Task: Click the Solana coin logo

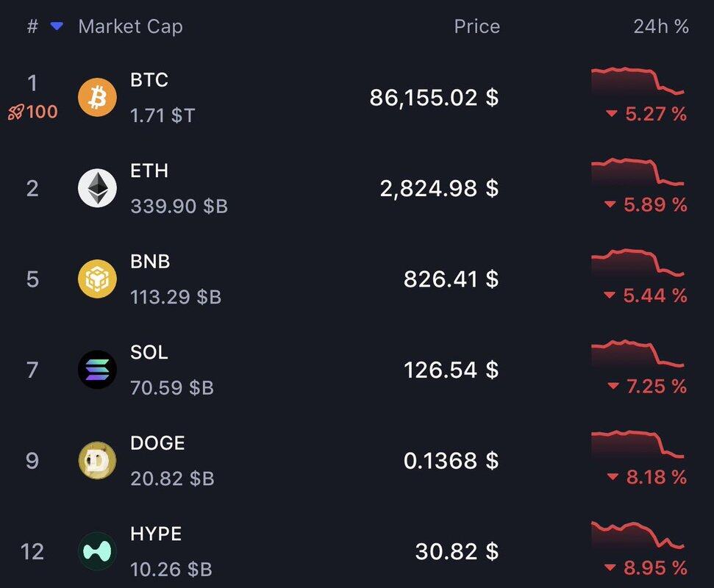Action: tap(97, 369)
